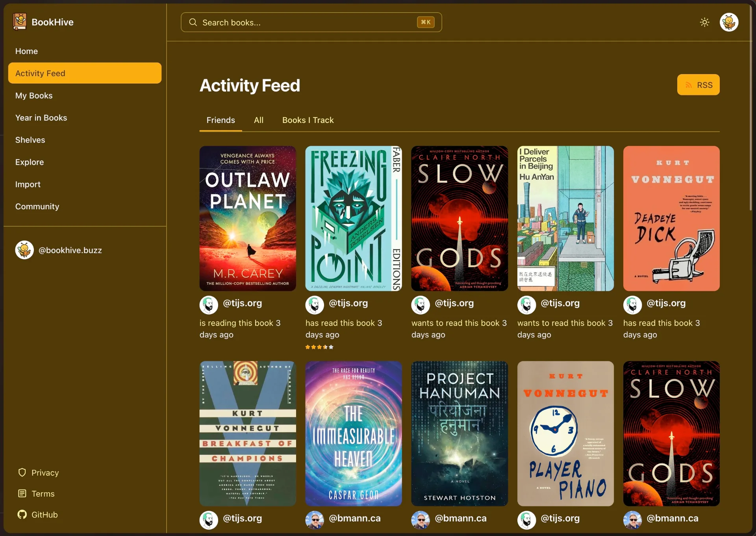
Task: Open the GitHub octocat icon
Action: 22,514
